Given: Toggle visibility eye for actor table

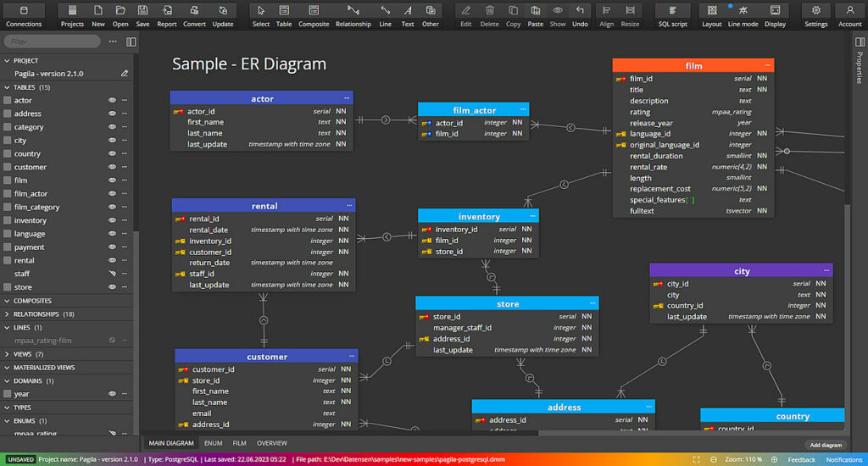Looking at the screenshot, I should point(113,100).
